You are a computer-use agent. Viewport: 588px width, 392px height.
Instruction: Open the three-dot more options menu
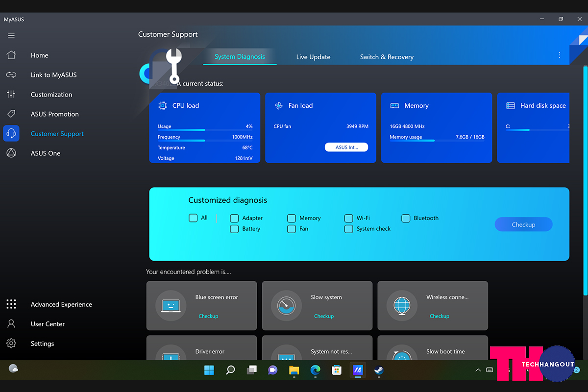[x=560, y=55]
